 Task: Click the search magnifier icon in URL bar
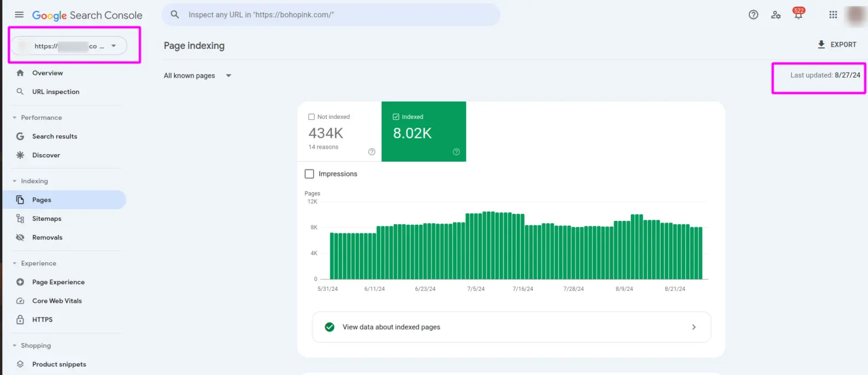pyautogui.click(x=175, y=15)
